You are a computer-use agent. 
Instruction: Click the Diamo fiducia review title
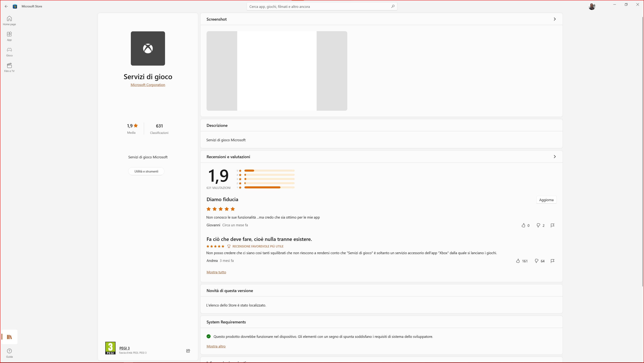click(x=222, y=199)
